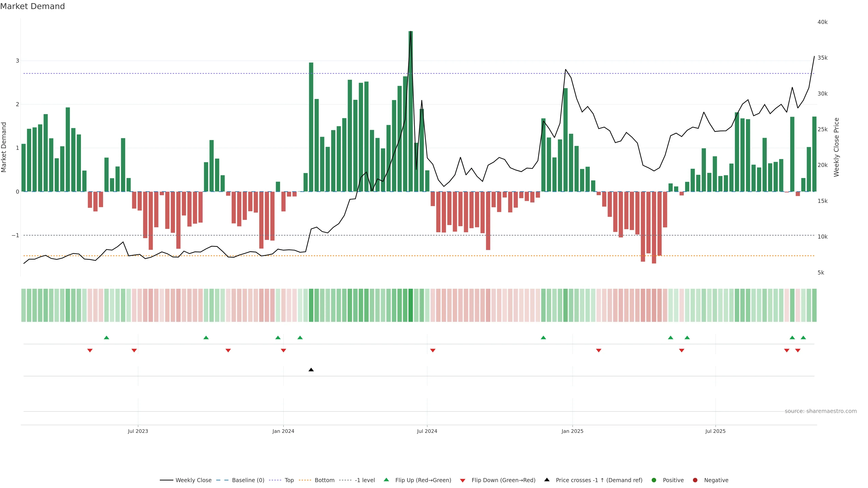Click the Market Demand chart title
Image resolution: width=868 pixels, height=488 pixels.
point(32,6)
